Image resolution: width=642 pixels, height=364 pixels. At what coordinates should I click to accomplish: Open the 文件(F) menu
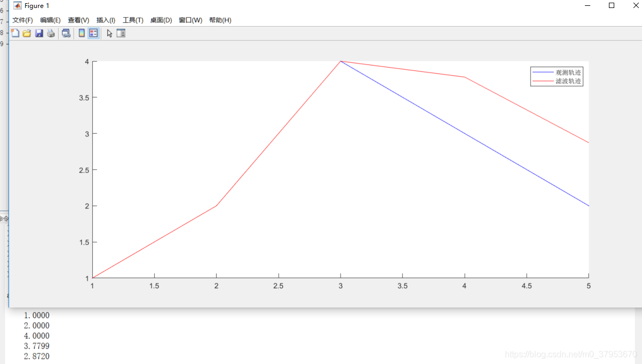(22, 20)
